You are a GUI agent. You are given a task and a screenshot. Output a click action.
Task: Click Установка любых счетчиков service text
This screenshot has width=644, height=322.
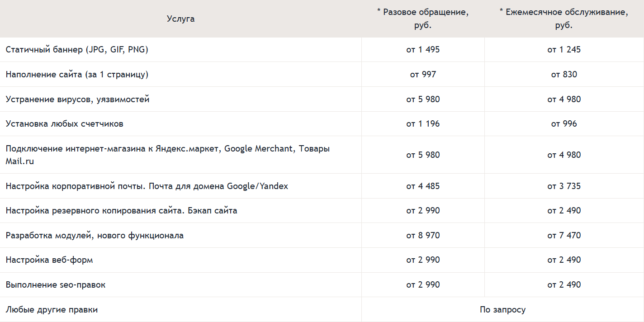[x=64, y=124]
